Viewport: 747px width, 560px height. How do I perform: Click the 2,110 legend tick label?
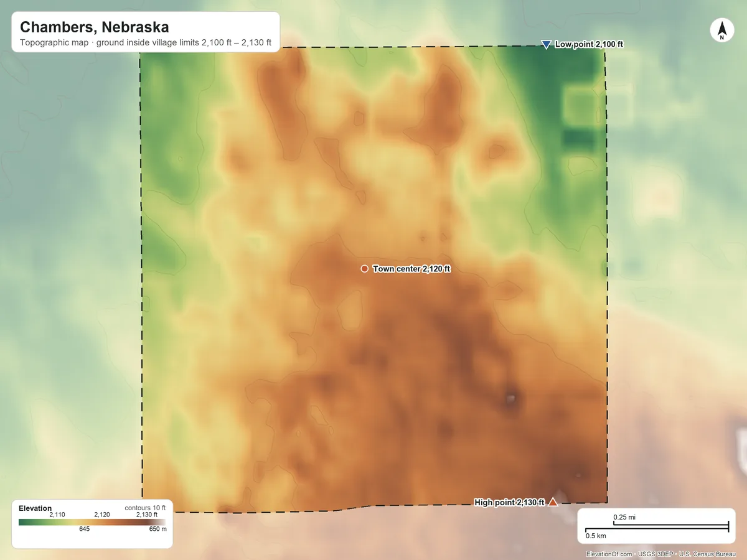click(x=57, y=515)
